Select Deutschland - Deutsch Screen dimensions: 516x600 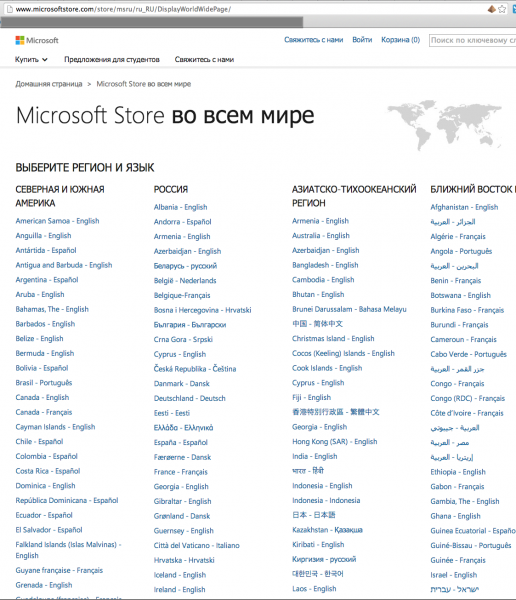[189, 398]
